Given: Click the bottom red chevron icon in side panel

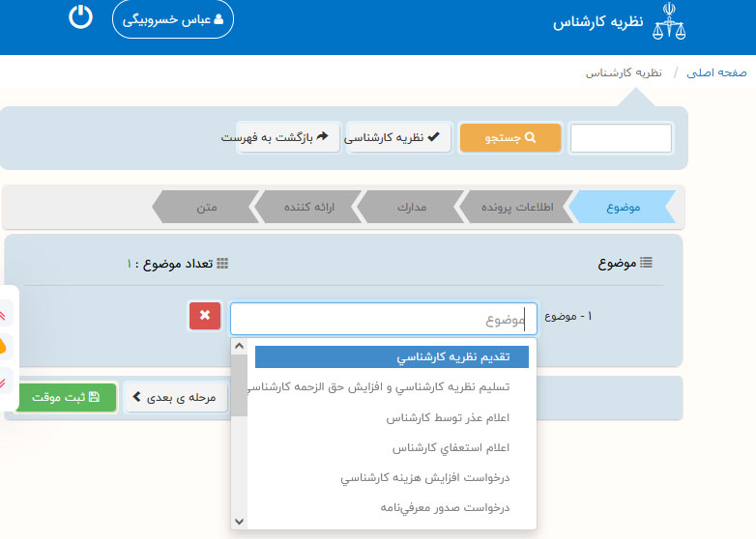Looking at the screenshot, I should point(4,381).
